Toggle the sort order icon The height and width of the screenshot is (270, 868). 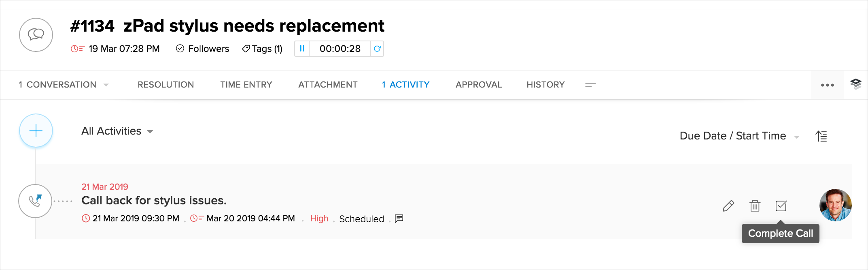821,136
